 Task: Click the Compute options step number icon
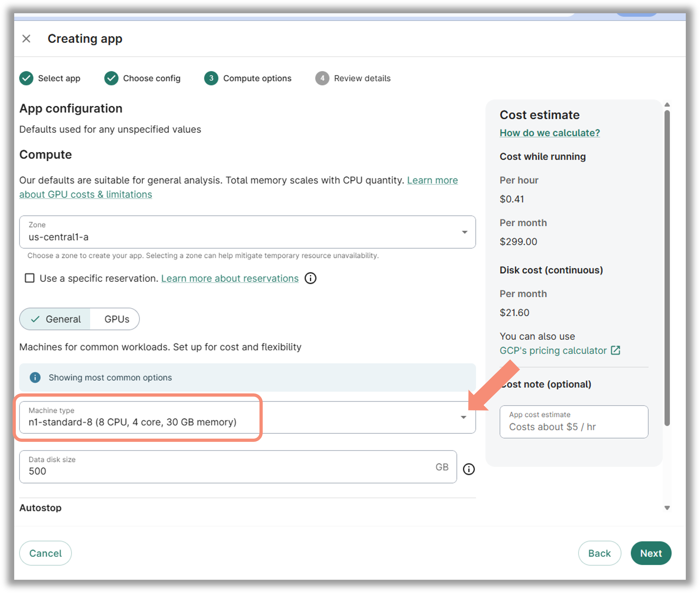pos(211,78)
